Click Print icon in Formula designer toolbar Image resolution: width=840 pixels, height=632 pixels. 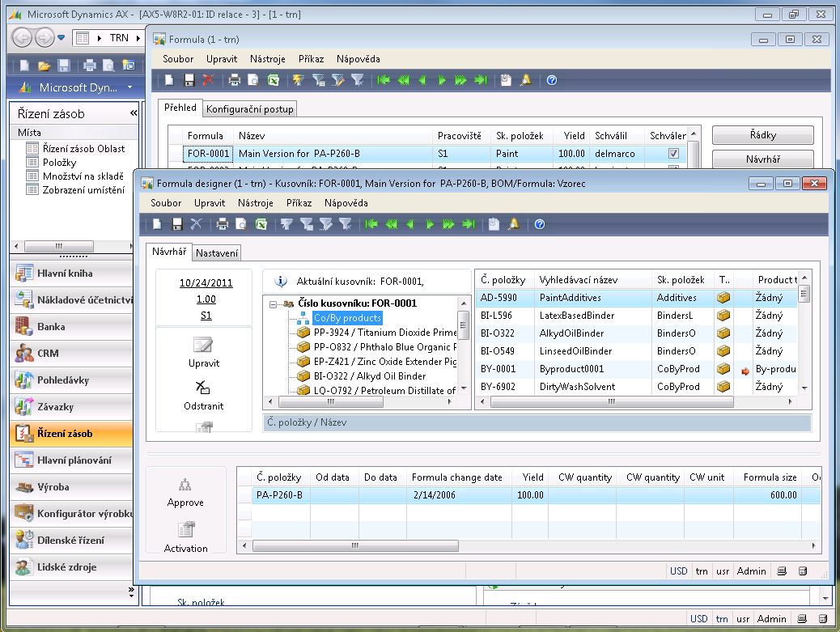(x=222, y=224)
